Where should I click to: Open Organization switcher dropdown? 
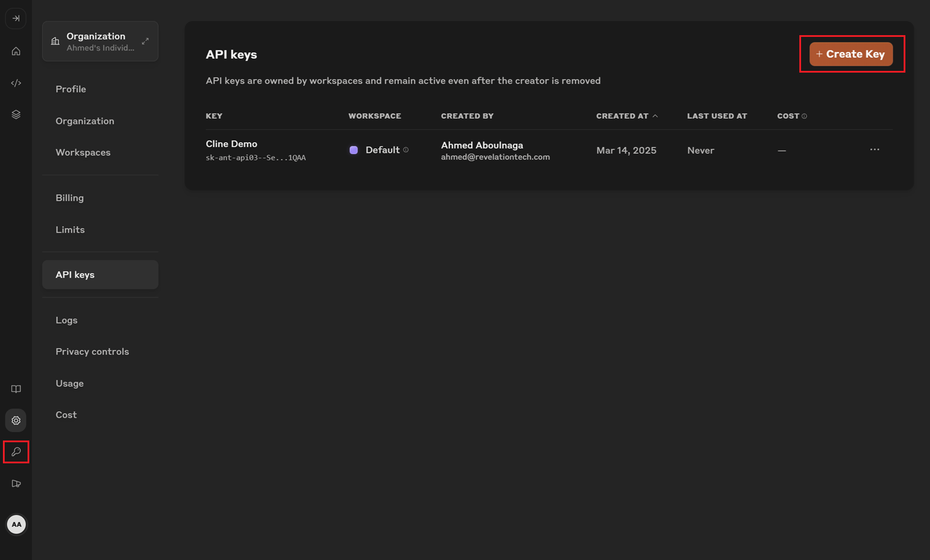click(x=100, y=42)
